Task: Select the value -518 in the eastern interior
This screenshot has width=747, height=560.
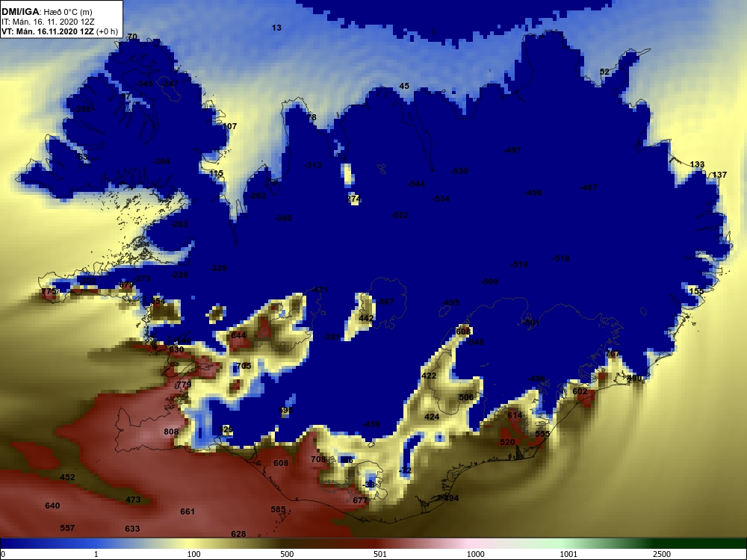Action: point(561,258)
